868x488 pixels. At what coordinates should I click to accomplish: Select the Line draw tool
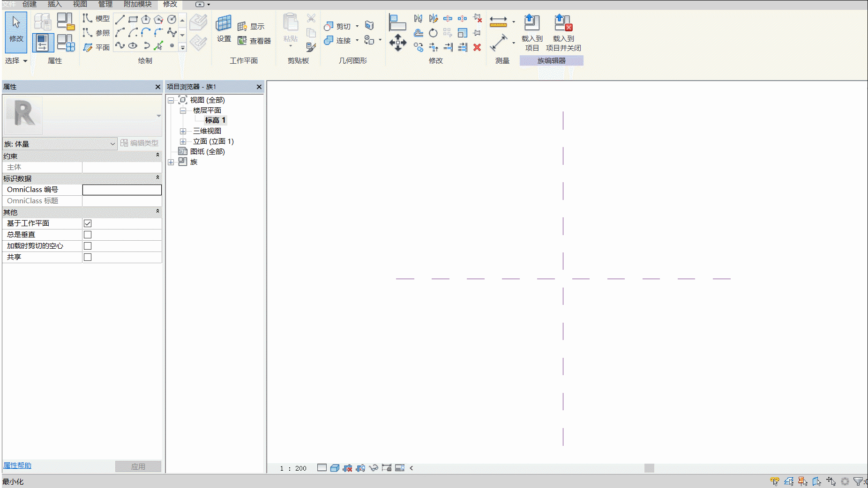pyautogui.click(x=120, y=19)
